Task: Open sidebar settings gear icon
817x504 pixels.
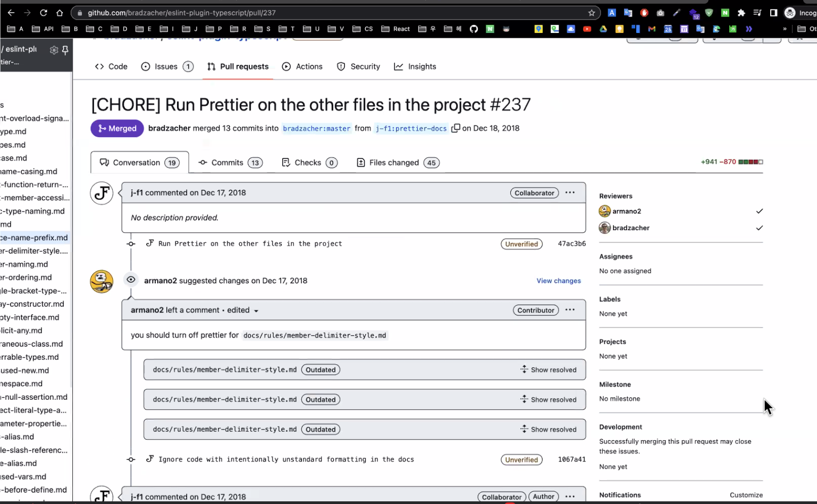Action: click(x=54, y=50)
